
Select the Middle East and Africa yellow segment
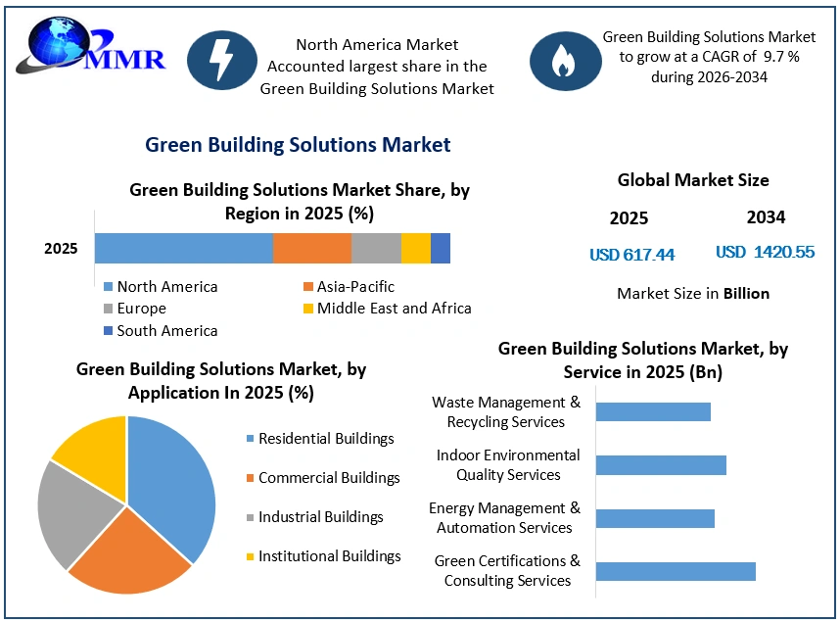[416, 248]
